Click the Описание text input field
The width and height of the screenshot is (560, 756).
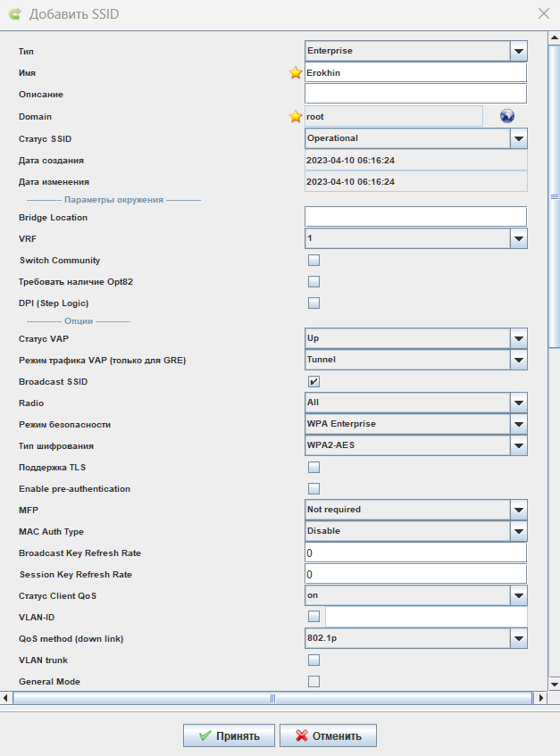pyautogui.click(x=416, y=94)
